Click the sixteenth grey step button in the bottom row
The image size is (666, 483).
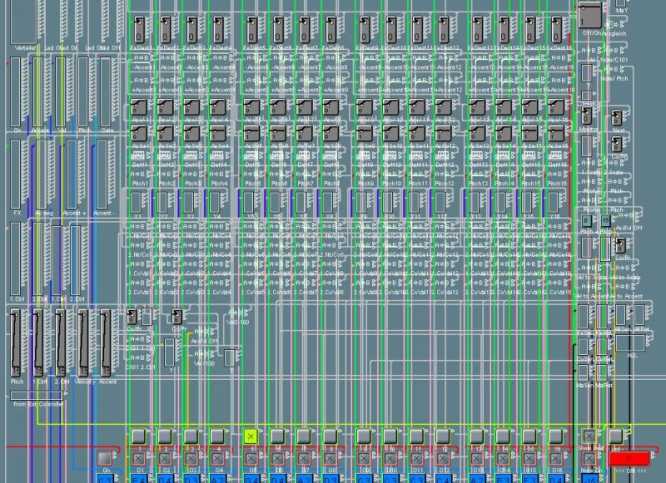point(556,436)
